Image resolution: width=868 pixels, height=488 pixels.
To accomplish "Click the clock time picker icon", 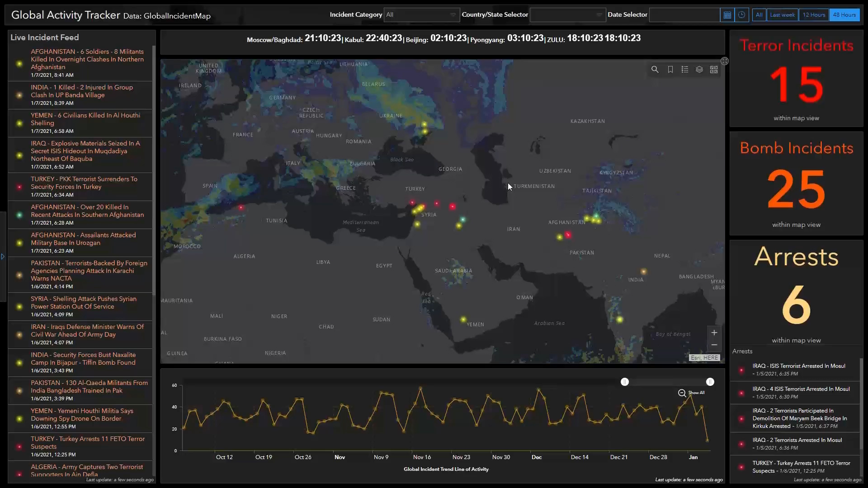I will [x=741, y=15].
